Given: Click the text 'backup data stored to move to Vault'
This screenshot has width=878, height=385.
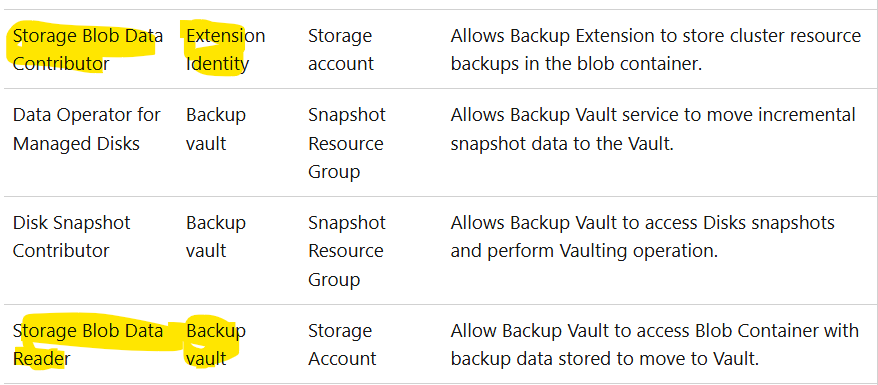Looking at the screenshot, I should point(605,359).
